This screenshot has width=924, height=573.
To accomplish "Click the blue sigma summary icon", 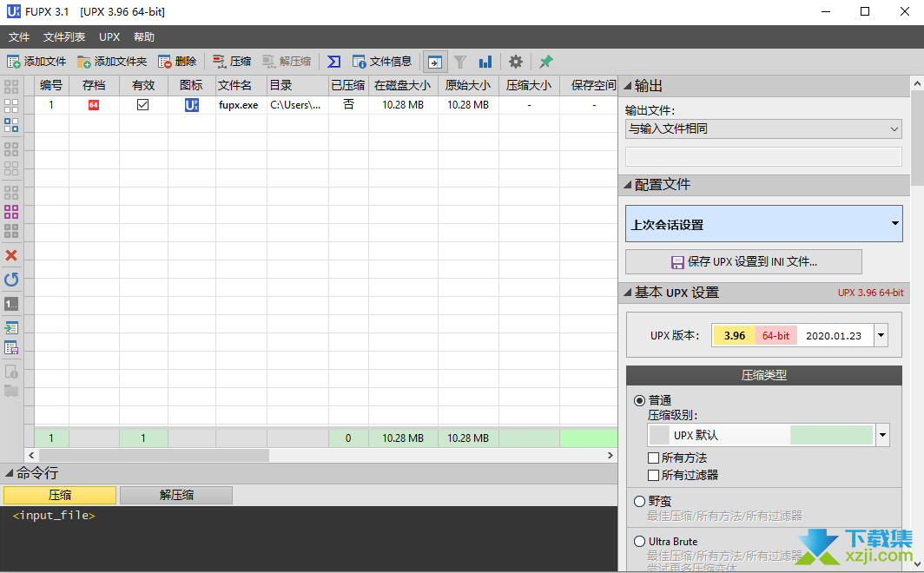I will pos(333,62).
